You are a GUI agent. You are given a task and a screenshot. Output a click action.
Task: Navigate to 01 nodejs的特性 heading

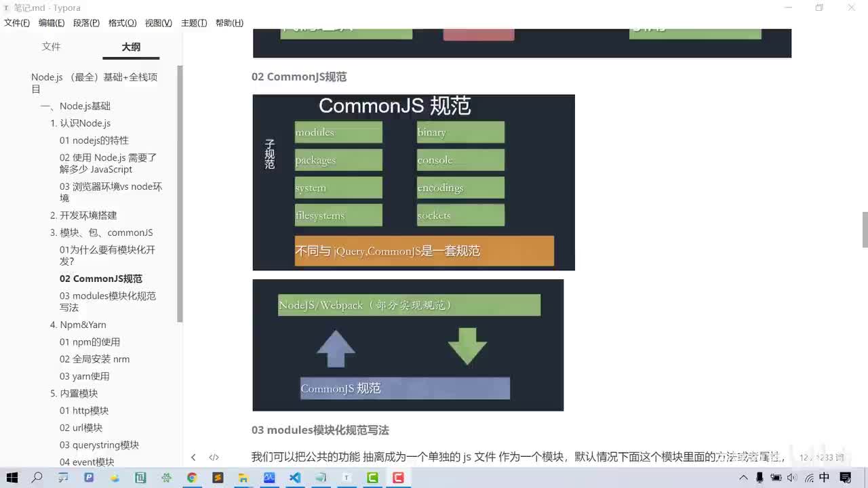[x=94, y=140]
